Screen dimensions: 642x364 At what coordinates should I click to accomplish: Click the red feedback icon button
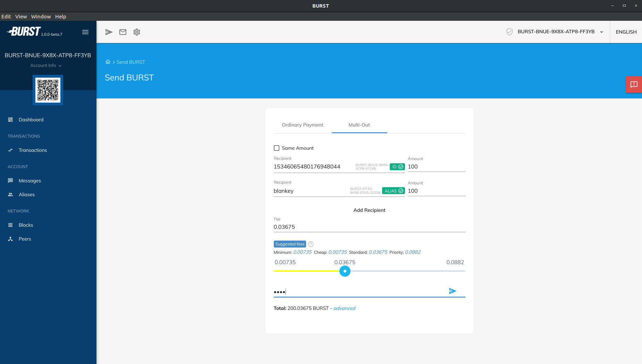(x=634, y=85)
